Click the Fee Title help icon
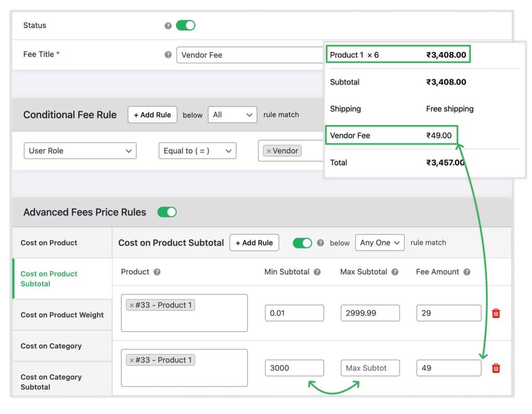This screenshot has width=532, height=414. (x=168, y=55)
